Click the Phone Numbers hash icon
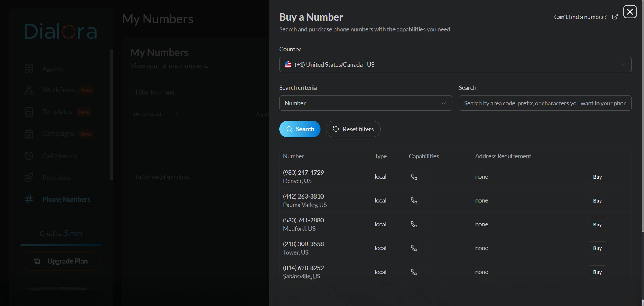 [29, 199]
